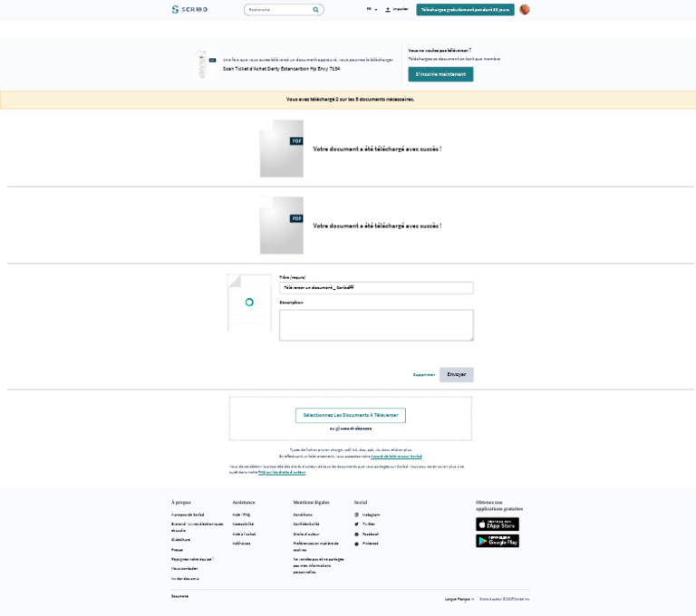Click S'inscrire maintenant button
Image resolution: width=696 pixels, height=616 pixels.
pos(440,74)
